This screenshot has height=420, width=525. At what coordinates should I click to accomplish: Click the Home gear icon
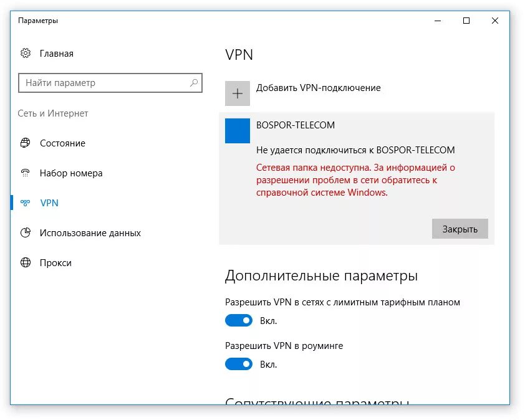click(x=26, y=54)
